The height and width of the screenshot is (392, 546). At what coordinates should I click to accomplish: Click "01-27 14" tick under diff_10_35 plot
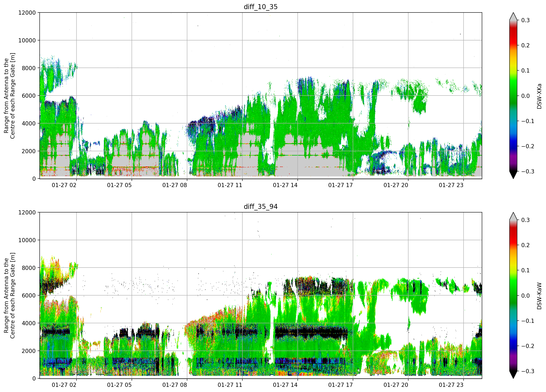pyautogui.click(x=285, y=185)
